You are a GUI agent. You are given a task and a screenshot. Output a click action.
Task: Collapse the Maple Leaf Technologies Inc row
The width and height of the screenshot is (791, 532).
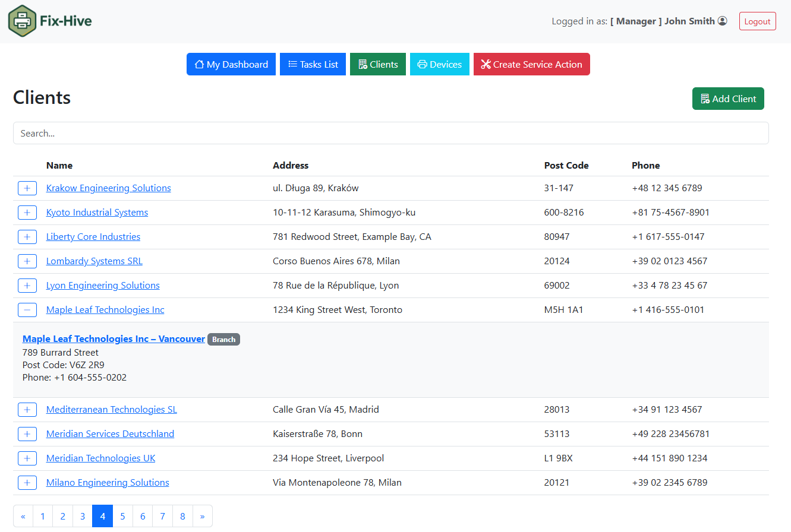pyautogui.click(x=27, y=310)
